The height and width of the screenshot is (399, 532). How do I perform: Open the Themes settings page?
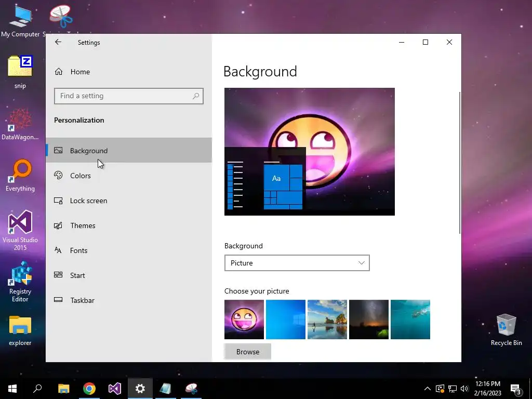tap(129, 225)
